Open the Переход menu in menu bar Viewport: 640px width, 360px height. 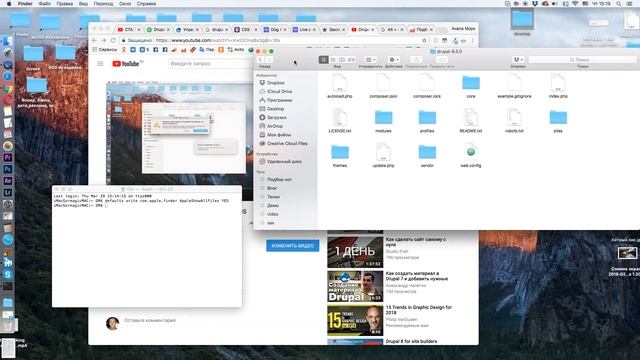[103, 4]
